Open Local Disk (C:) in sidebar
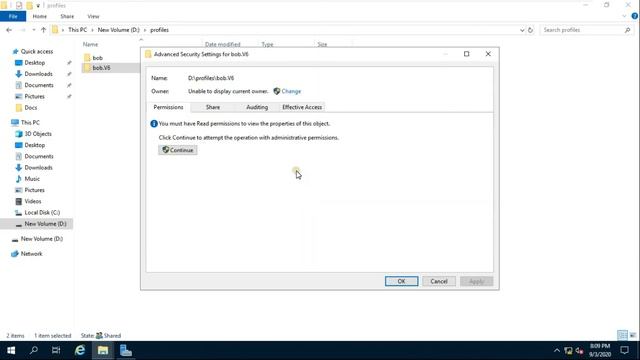This screenshot has width=640, height=360. (x=42, y=213)
